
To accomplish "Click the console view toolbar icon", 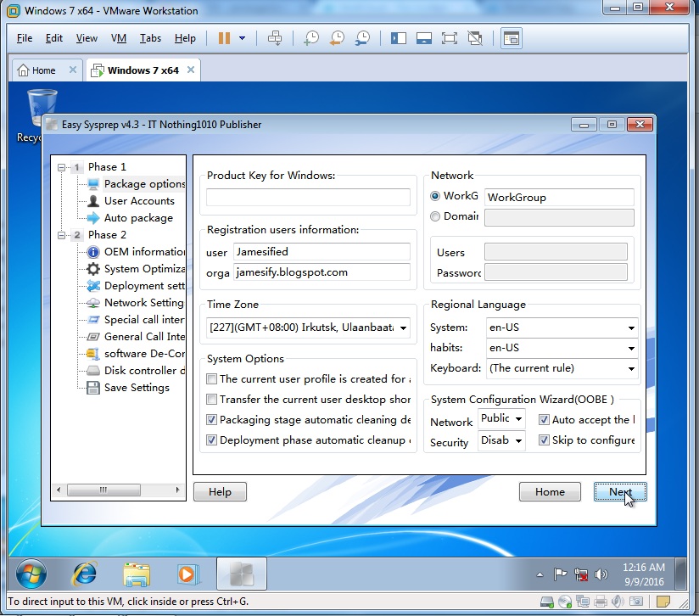I will point(512,39).
